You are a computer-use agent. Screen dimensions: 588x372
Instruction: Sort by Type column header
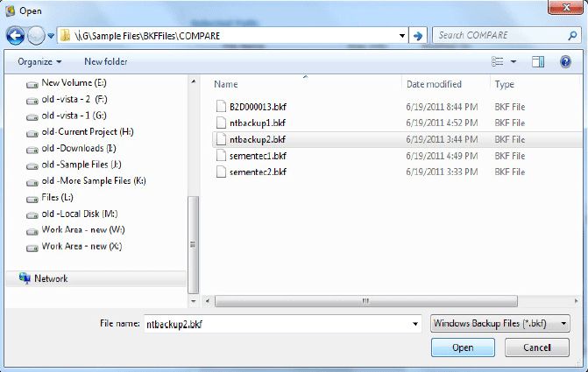(505, 84)
